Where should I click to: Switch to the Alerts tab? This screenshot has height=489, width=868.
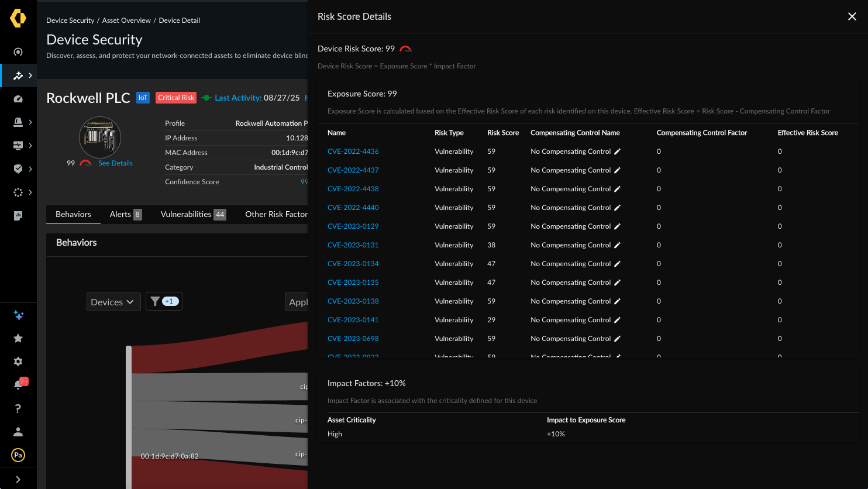tap(125, 214)
